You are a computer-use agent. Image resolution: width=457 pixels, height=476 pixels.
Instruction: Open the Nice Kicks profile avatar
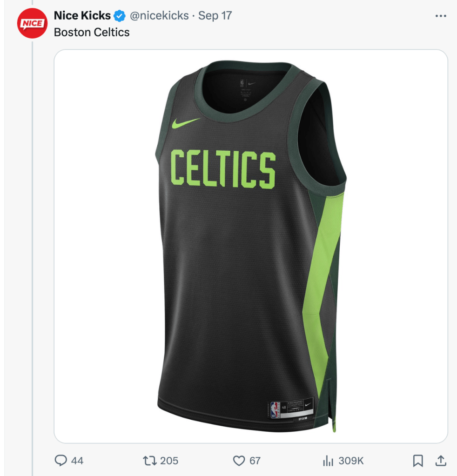pyautogui.click(x=32, y=23)
